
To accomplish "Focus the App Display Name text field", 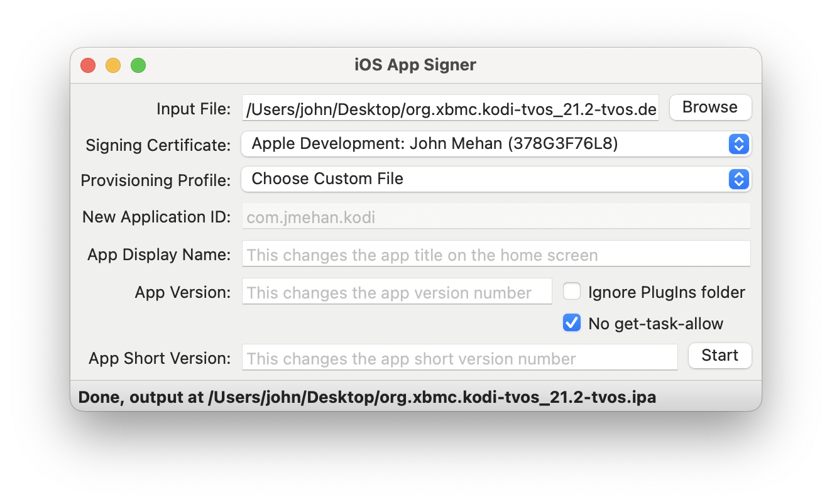I will coord(496,255).
